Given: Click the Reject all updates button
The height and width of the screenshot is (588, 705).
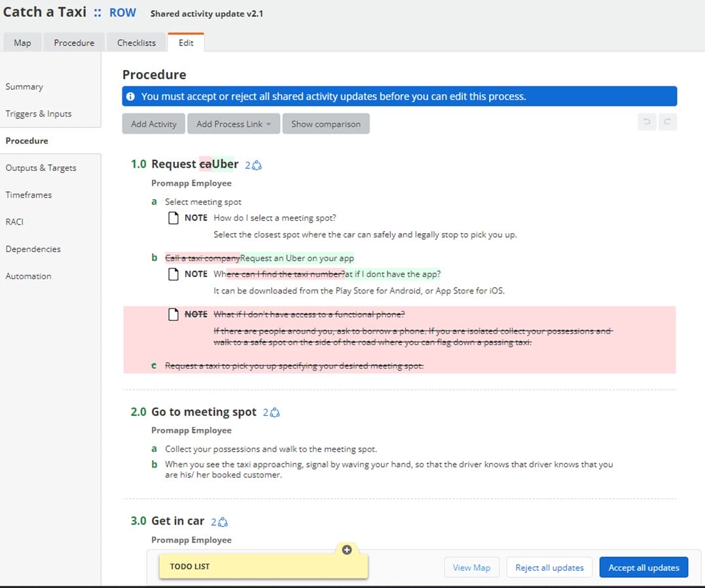Looking at the screenshot, I should tap(549, 568).
